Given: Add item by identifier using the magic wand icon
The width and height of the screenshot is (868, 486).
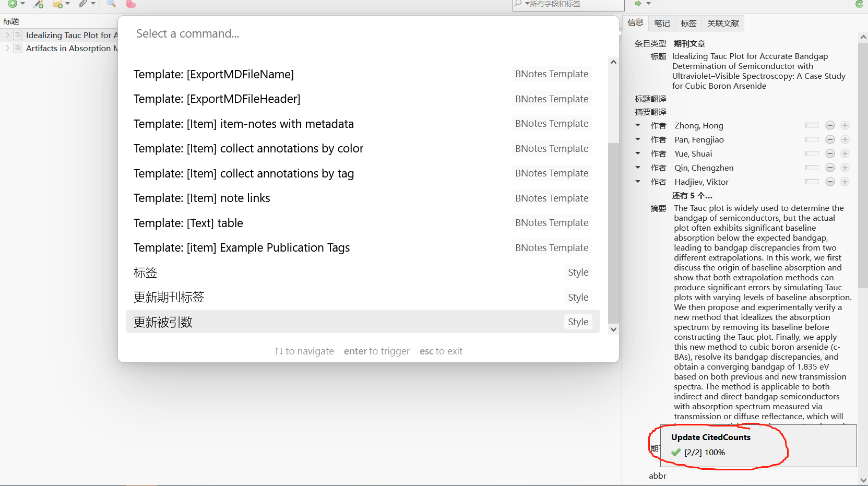Looking at the screenshot, I should coord(38,4).
